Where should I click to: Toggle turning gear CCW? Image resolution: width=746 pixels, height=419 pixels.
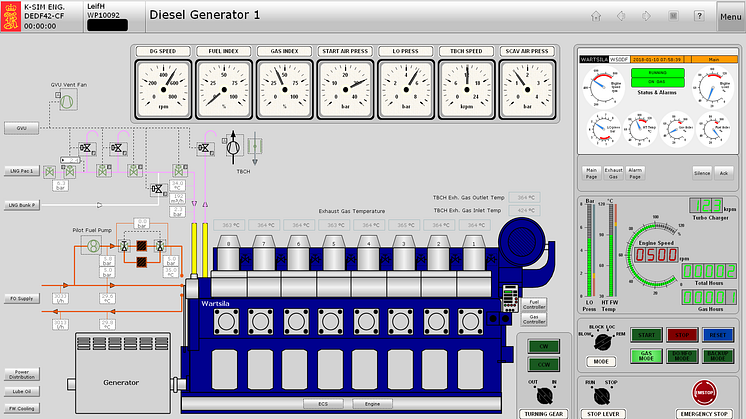(543, 365)
